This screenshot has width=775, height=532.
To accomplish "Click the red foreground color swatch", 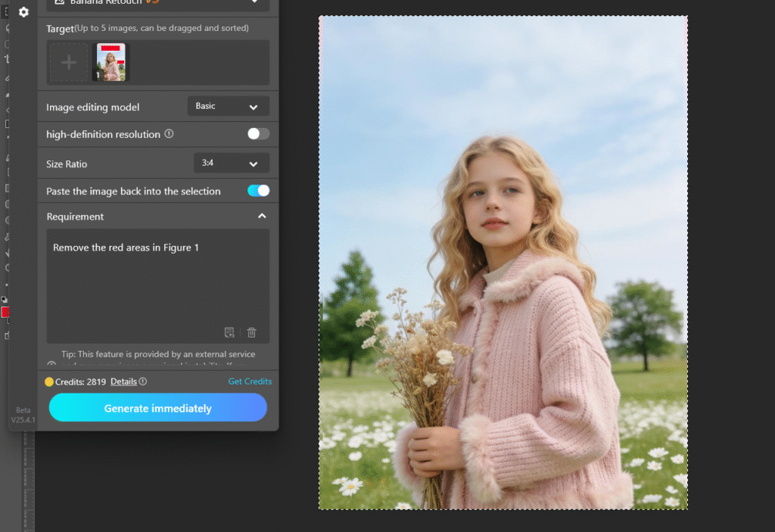I will [x=5, y=312].
